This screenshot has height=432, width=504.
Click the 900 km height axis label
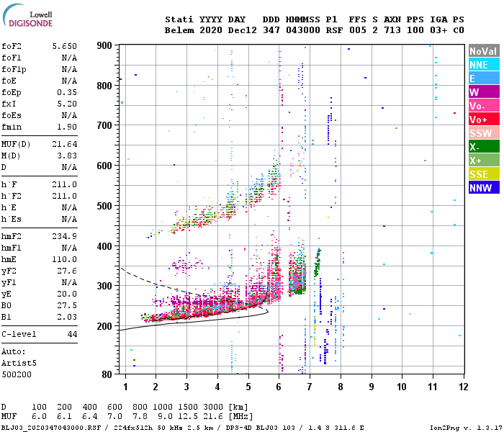point(104,45)
